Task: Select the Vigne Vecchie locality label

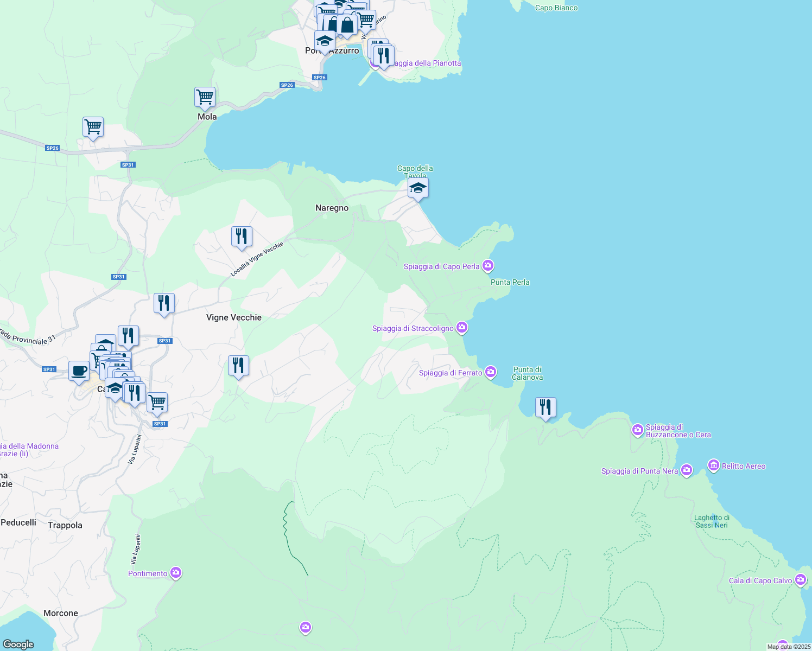Action: (x=234, y=317)
